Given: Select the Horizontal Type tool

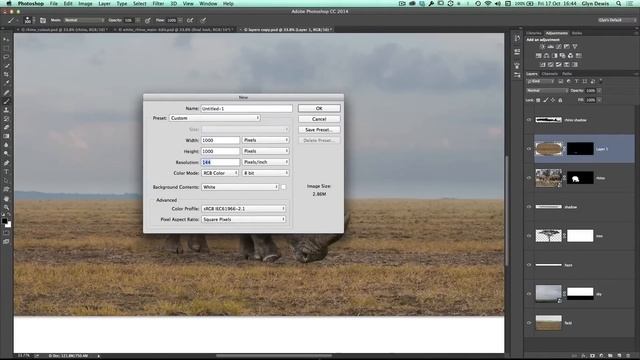Looking at the screenshot, I should coord(6,171).
